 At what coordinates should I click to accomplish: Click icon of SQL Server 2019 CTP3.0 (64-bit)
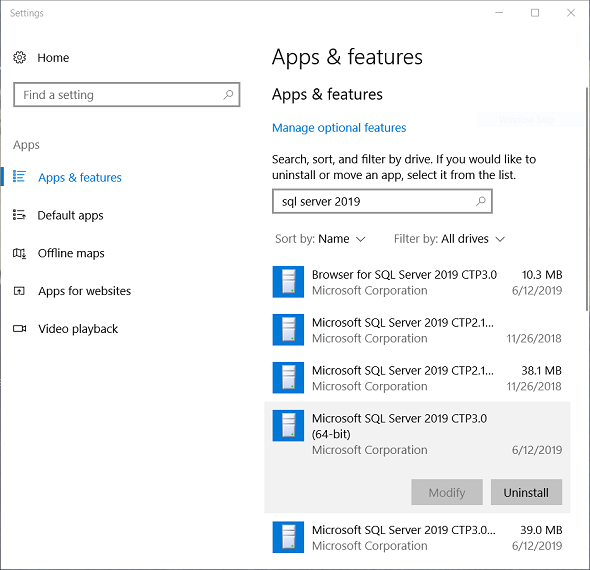coord(288,426)
